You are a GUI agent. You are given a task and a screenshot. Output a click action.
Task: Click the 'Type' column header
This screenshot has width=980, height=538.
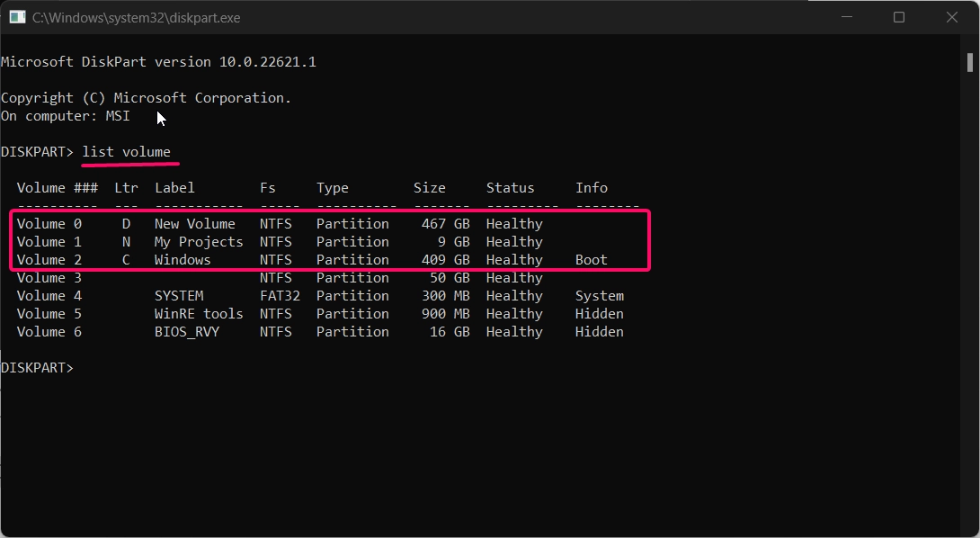click(333, 188)
